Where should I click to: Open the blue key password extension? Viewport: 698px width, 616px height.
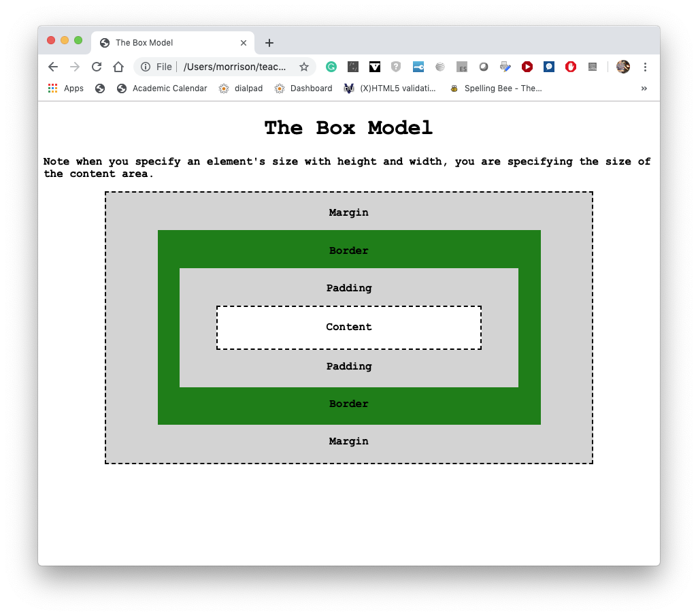coord(418,67)
